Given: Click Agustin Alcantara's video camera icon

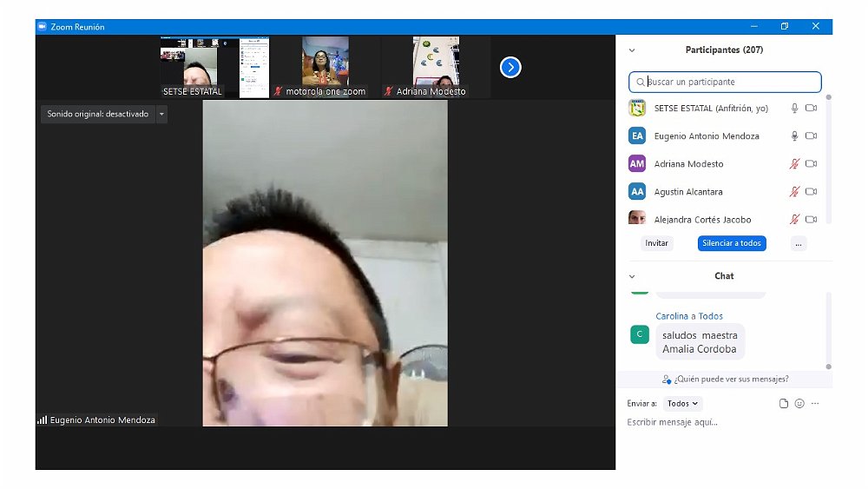Looking at the screenshot, I should pos(811,192).
